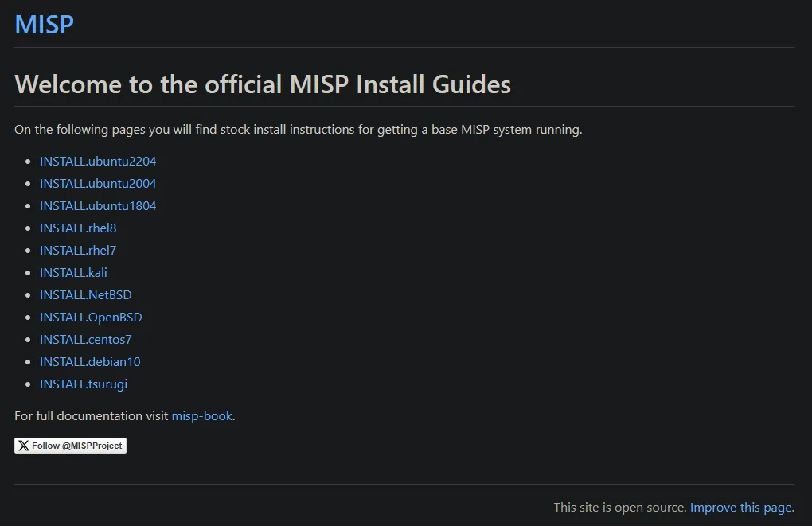The image size is (812, 526).
Task: Click the Welcome heading text
Action: (x=263, y=84)
